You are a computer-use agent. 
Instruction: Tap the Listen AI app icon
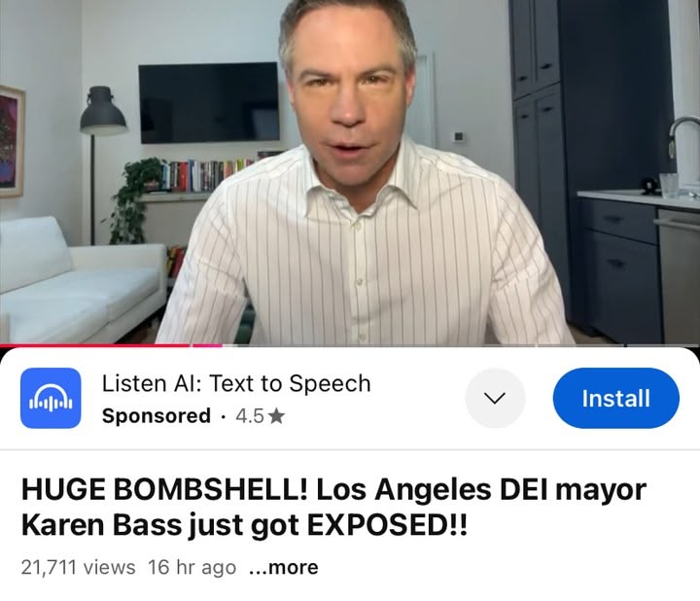pyautogui.click(x=51, y=398)
